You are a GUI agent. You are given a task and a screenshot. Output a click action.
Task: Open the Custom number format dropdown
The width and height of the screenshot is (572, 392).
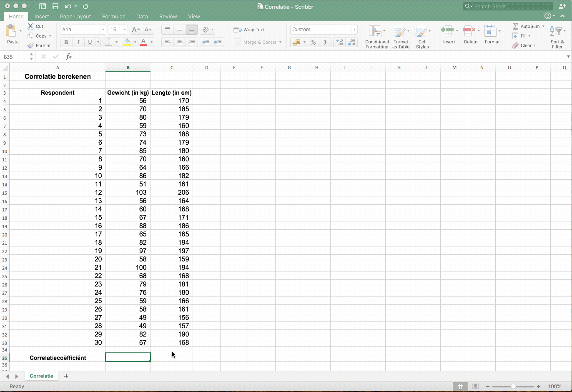tap(354, 30)
